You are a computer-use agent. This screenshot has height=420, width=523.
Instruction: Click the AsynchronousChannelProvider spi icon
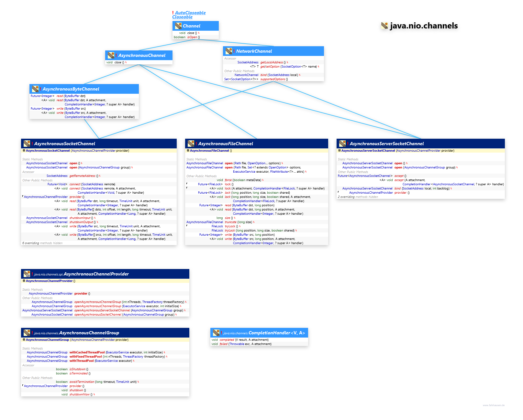27,274
